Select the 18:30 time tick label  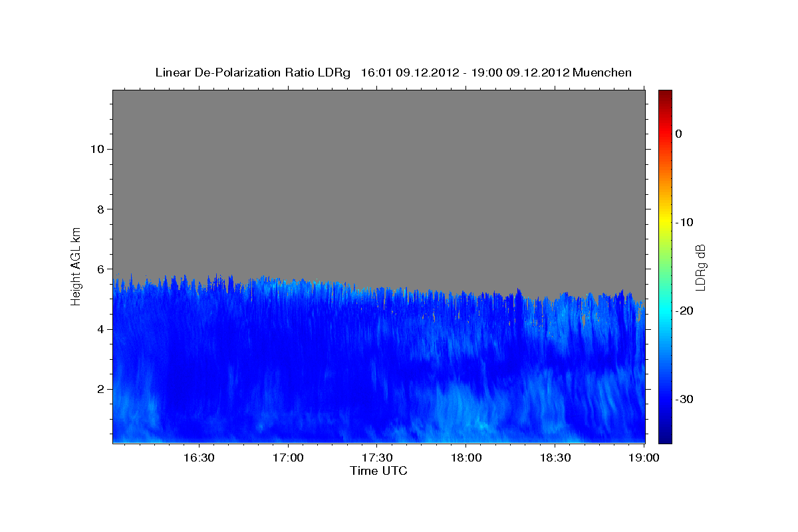[x=555, y=458]
